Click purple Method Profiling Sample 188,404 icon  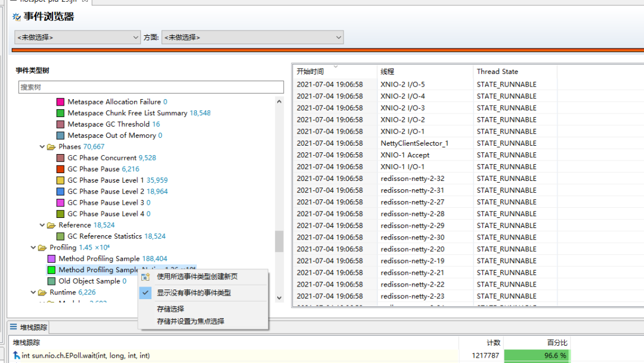coord(51,259)
